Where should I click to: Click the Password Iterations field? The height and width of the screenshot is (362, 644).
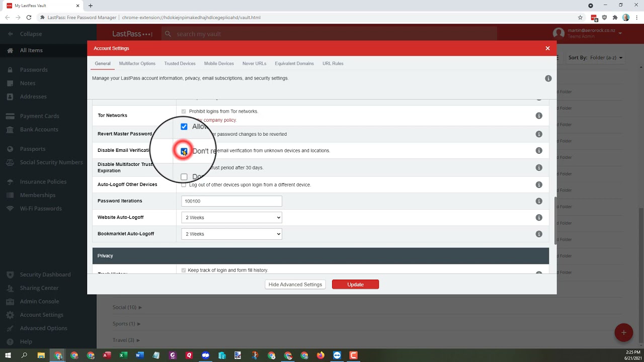231,201
